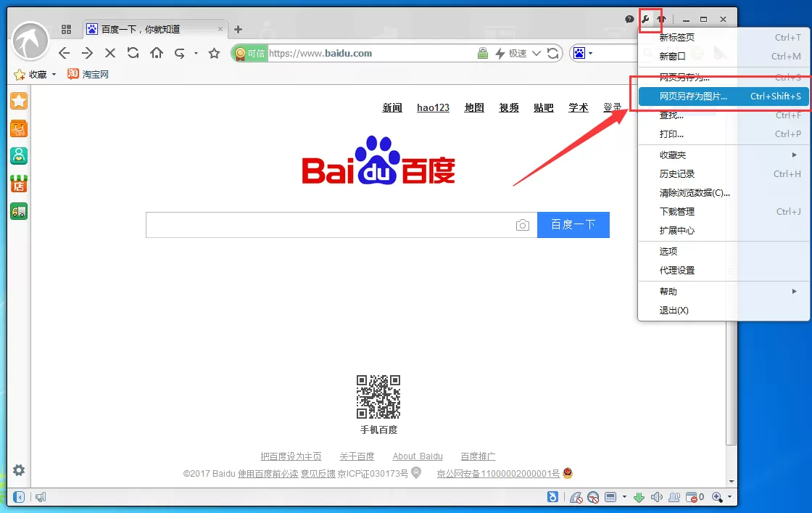Open the orange star favorites sidebar icon
The width and height of the screenshot is (812, 513).
[19, 101]
